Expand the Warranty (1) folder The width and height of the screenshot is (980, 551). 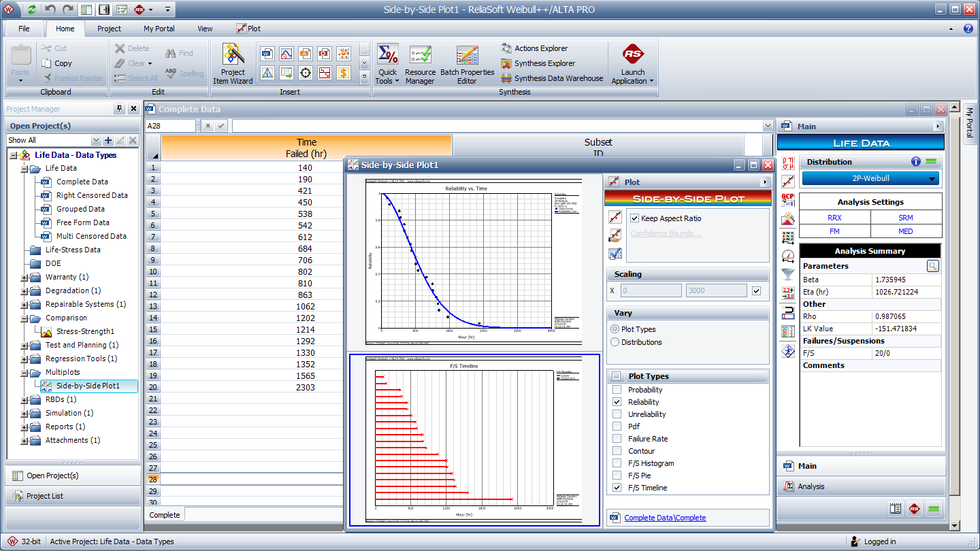coord(24,278)
